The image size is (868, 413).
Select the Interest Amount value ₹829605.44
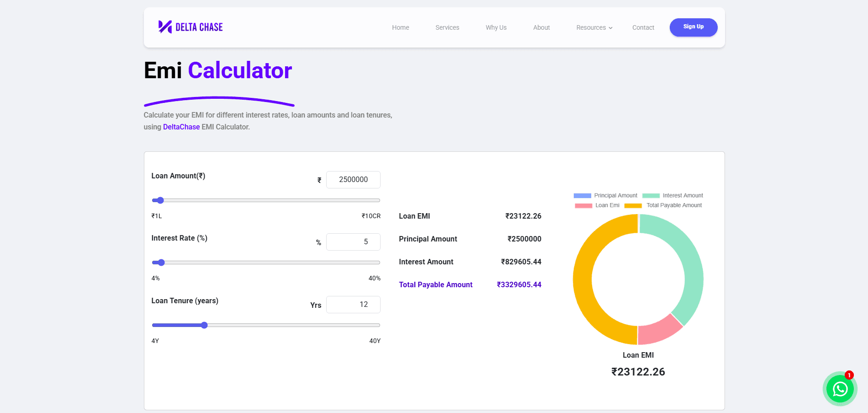521,262
